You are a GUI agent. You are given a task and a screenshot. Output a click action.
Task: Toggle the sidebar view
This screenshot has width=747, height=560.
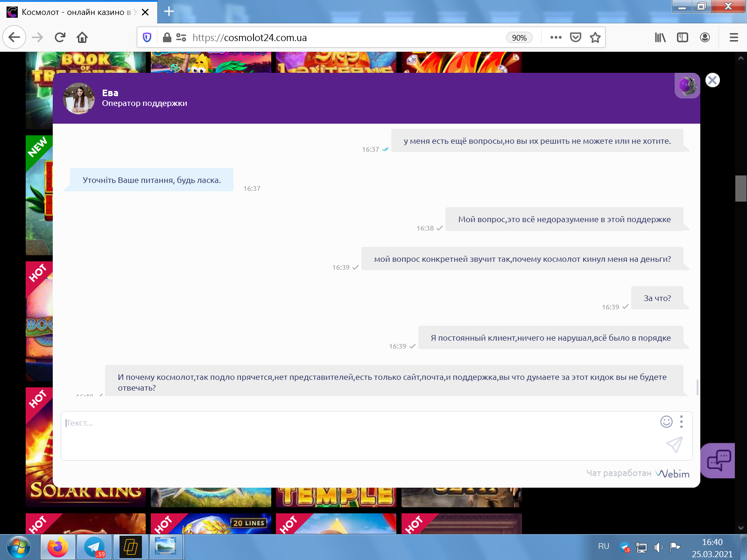click(x=683, y=37)
